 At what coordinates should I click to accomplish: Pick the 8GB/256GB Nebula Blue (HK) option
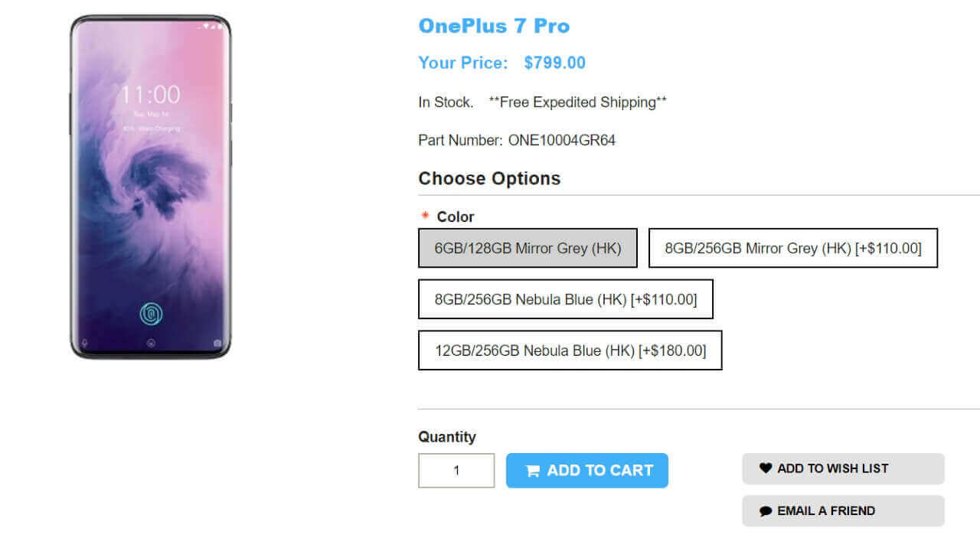(565, 299)
